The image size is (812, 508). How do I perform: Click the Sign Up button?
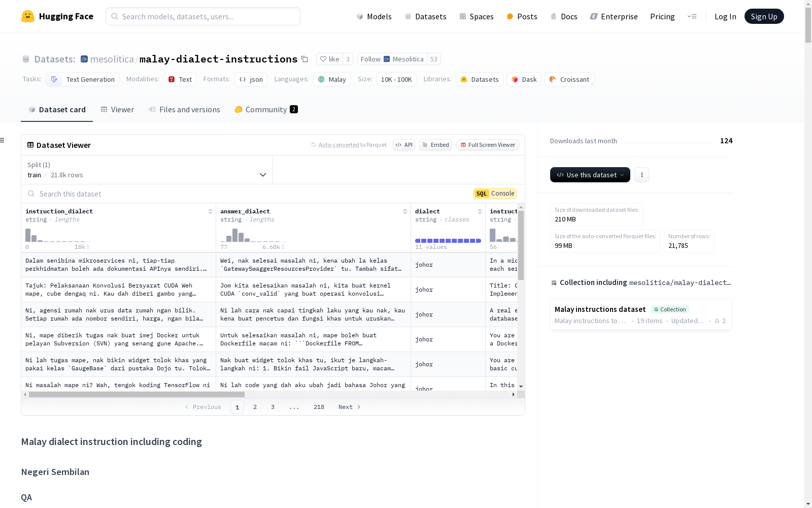[x=764, y=16]
